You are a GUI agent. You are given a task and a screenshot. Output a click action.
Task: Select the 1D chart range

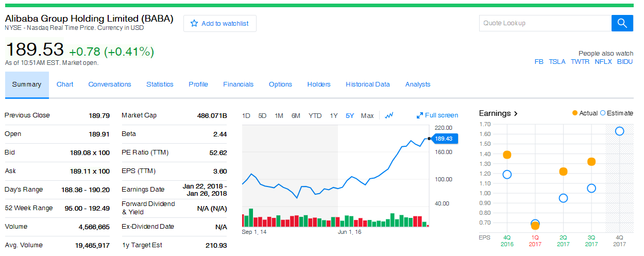(x=246, y=115)
